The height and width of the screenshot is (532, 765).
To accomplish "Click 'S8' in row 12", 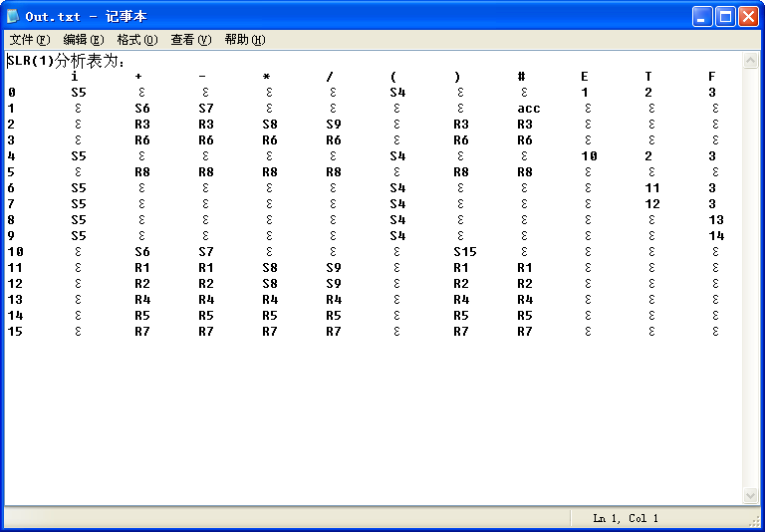I will [270, 284].
